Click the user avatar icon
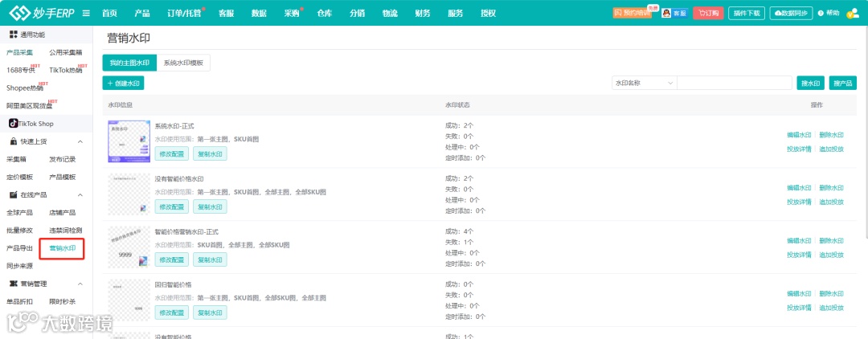Image resolution: width=868 pixels, height=339 pixels. point(853,14)
